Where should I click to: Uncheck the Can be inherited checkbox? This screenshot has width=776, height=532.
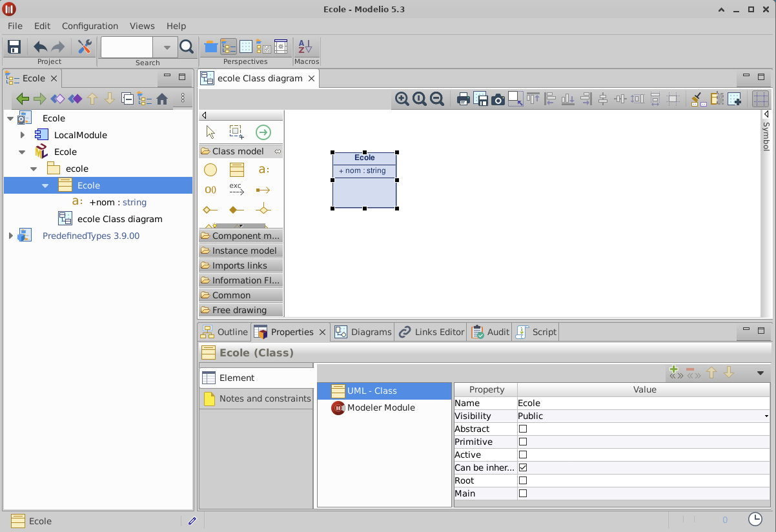(x=523, y=467)
